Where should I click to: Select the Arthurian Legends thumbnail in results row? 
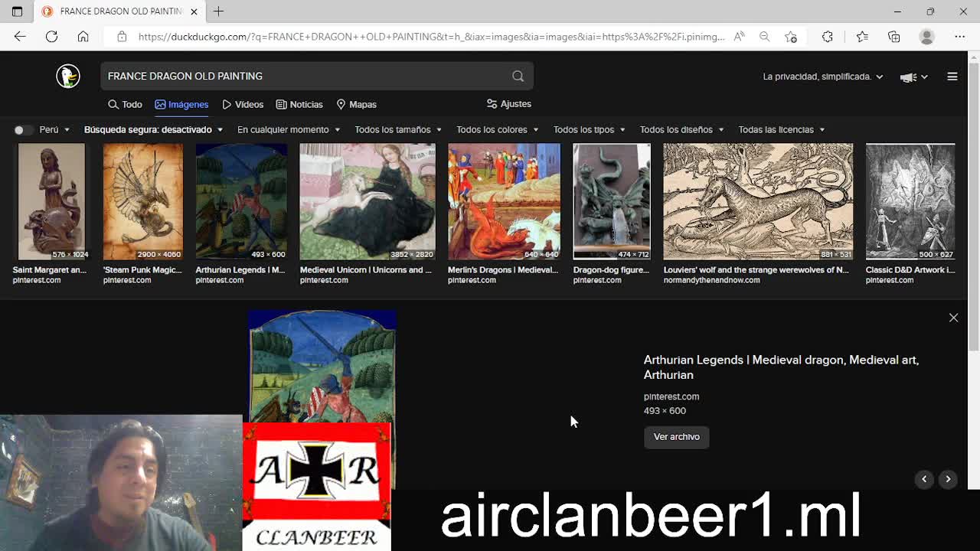(x=241, y=202)
